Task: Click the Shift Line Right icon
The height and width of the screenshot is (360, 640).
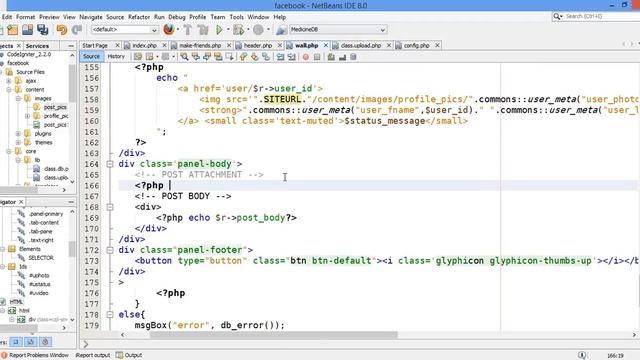Action: pyautogui.click(x=291, y=57)
